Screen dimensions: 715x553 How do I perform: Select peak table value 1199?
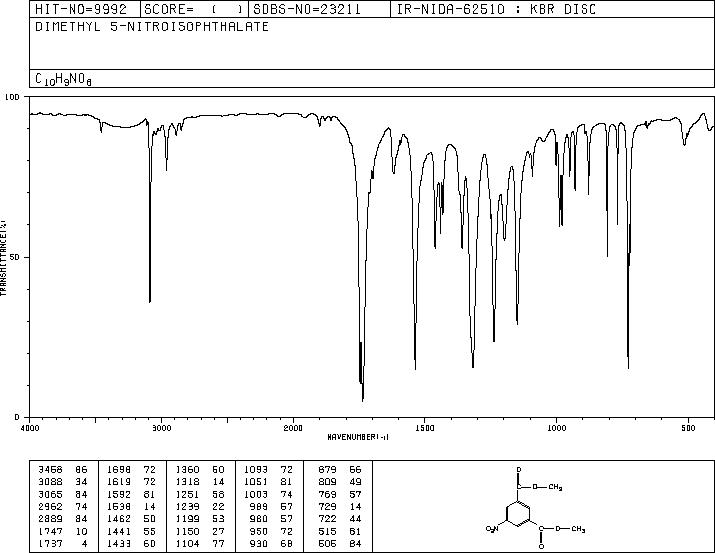[x=188, y=519]
